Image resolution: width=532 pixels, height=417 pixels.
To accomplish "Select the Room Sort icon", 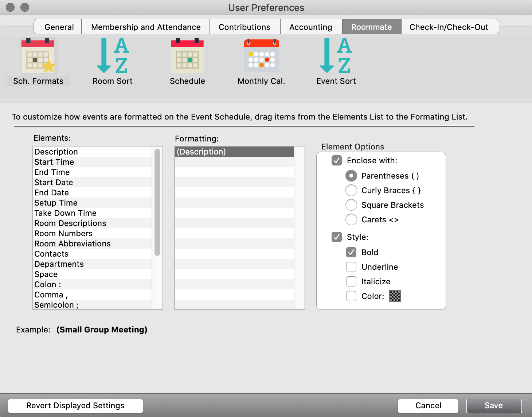I will (112, 56).
